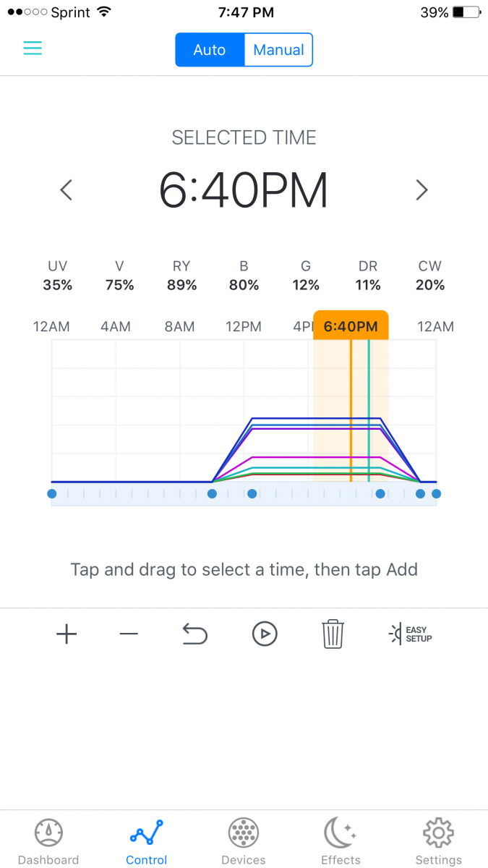488x868 pixels.
Task: Switch to Auto mode
Action: [x=210, y=50]
